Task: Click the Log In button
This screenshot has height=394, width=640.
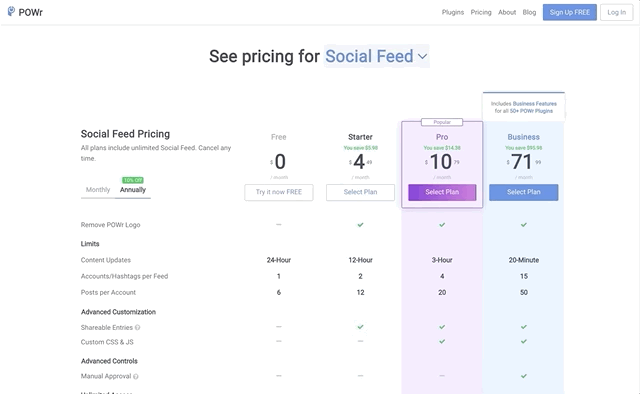Action: tap(616, 12)
